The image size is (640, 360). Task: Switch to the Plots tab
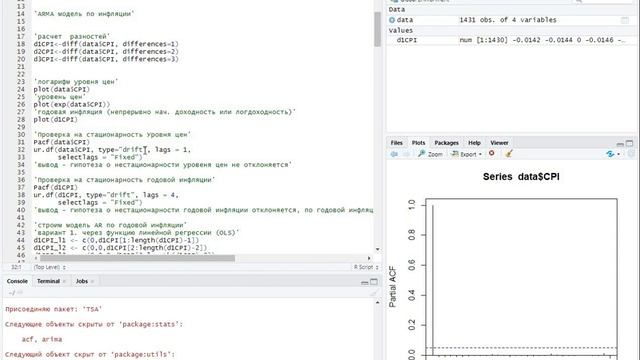click(418, 143)
